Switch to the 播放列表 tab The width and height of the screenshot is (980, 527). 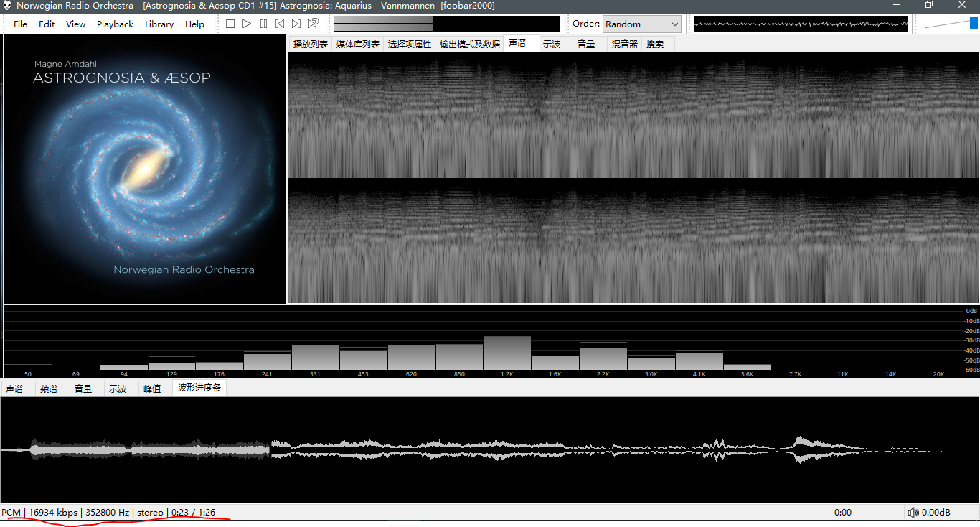pos(310,45)
